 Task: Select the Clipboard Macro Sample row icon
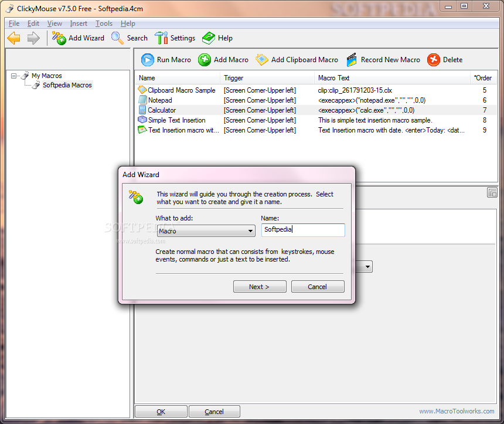click(142, 90)
